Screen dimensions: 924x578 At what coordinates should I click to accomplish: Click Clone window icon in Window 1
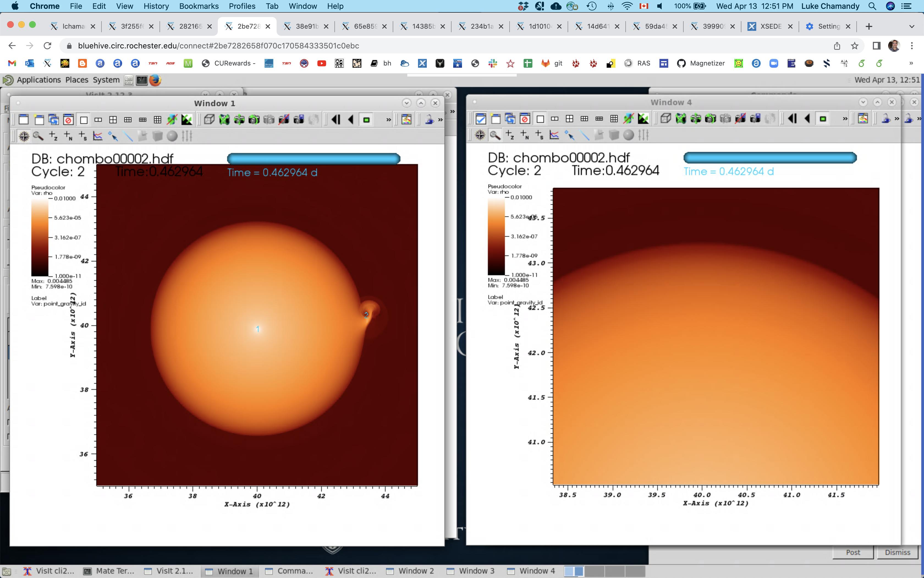click(53, 120)
